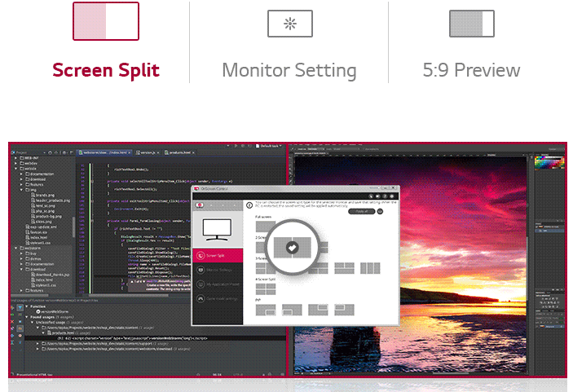This screenshot has width=573, height=392.
Task: Choose the 4 Screen Split grid layout
Action: click(266, 289)
